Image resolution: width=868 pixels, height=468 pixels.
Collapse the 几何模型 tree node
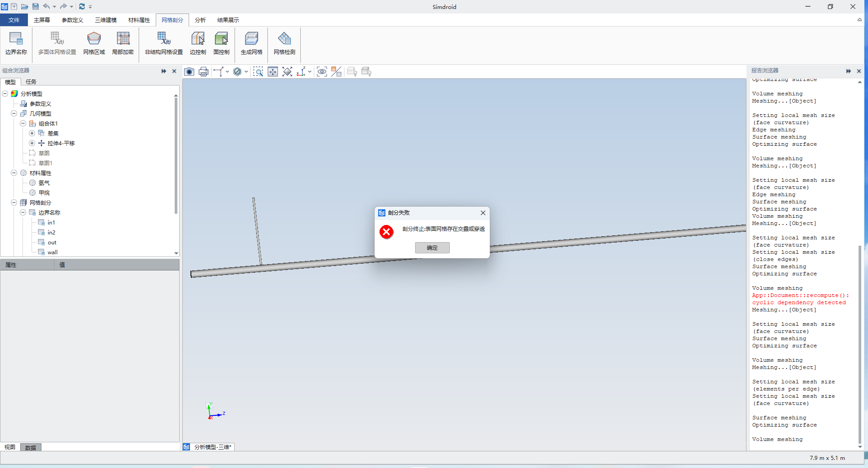(x=14, y=113)
